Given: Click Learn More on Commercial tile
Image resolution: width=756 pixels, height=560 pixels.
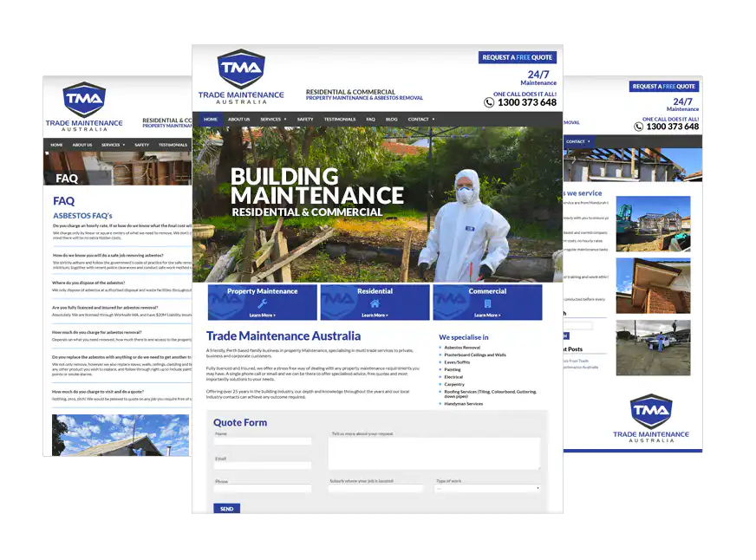Looking at the screenshot, I should [487, 316].
